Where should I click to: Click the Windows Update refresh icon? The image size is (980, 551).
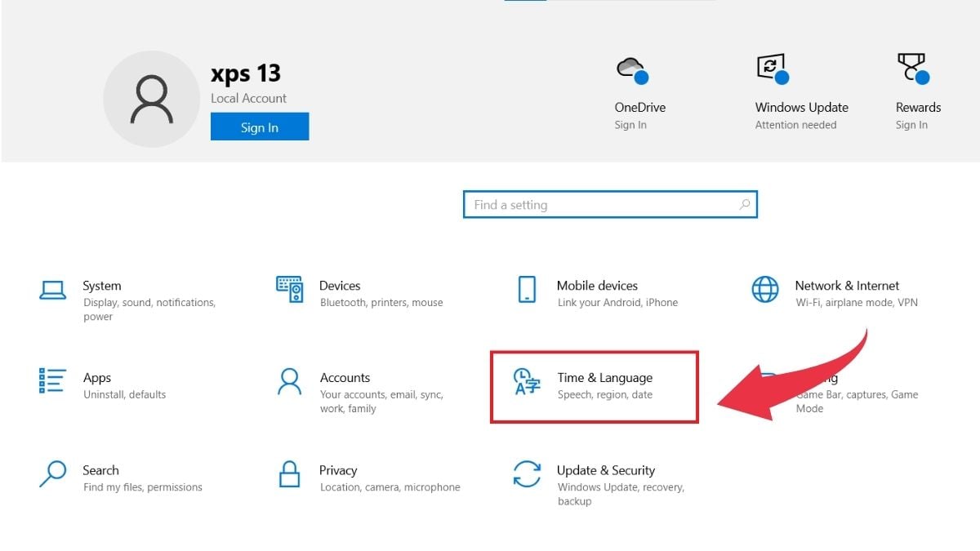coord(773,69)
